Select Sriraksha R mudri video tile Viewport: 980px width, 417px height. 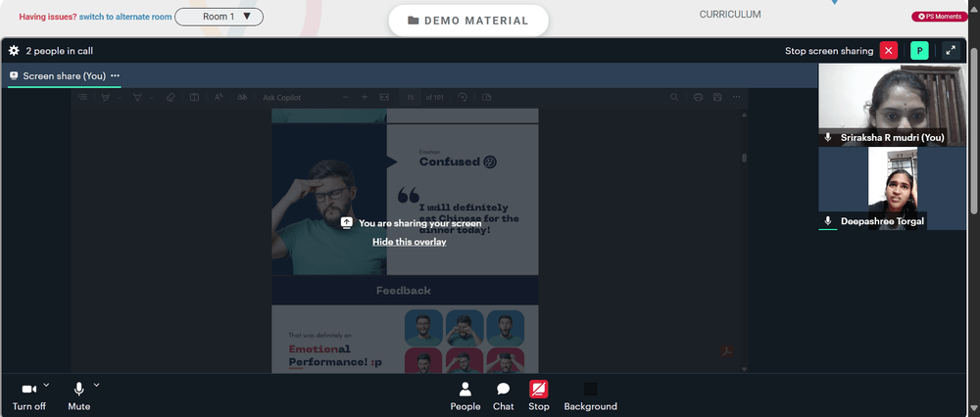[x=892, y=106]
